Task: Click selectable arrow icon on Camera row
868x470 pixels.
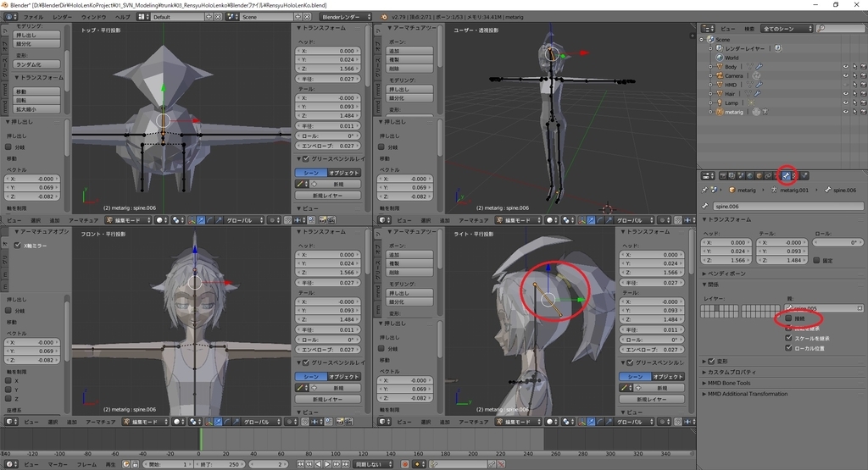Action: [854, 75]
